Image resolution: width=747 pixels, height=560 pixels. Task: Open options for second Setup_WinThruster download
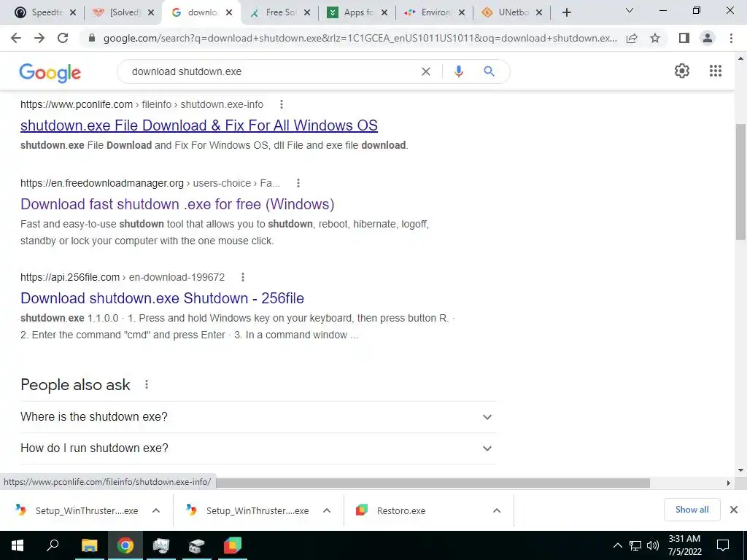pyautogui.click(x=327, y=510)
